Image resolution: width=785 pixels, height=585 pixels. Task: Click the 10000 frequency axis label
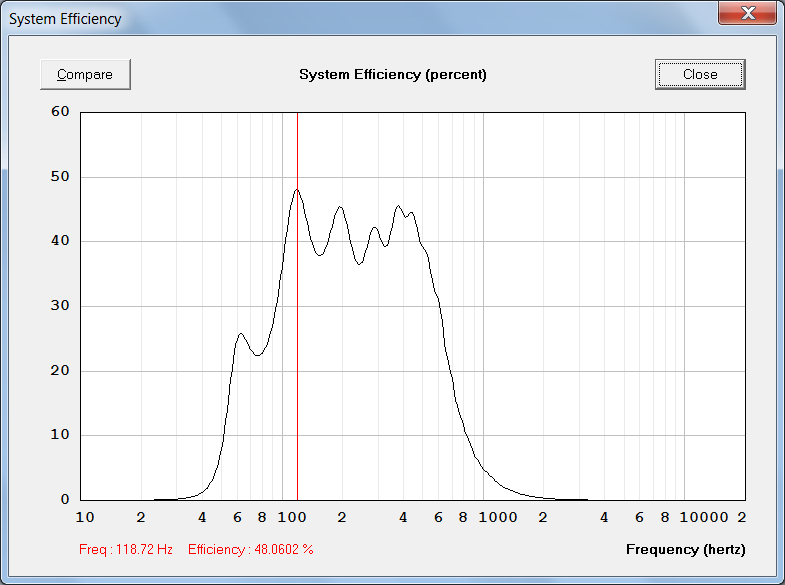(703, 517)
